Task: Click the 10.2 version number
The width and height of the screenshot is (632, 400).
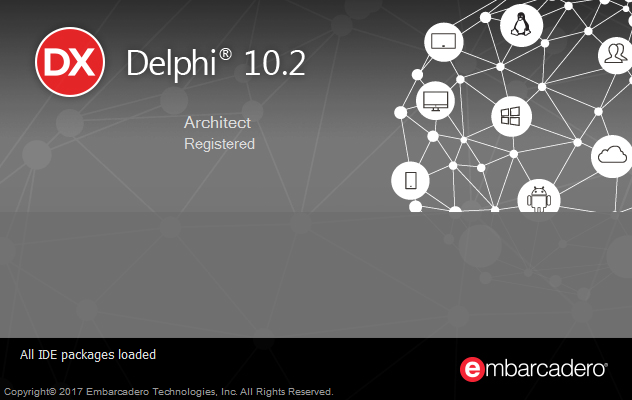Action: (275, 63)
